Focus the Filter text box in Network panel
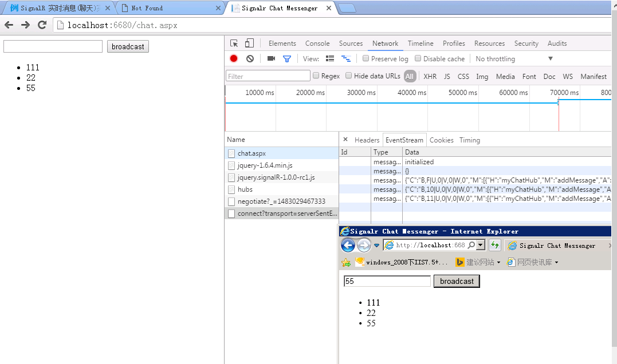The height and width of the screenshot is (364, 617). click(x=268, y=76)
